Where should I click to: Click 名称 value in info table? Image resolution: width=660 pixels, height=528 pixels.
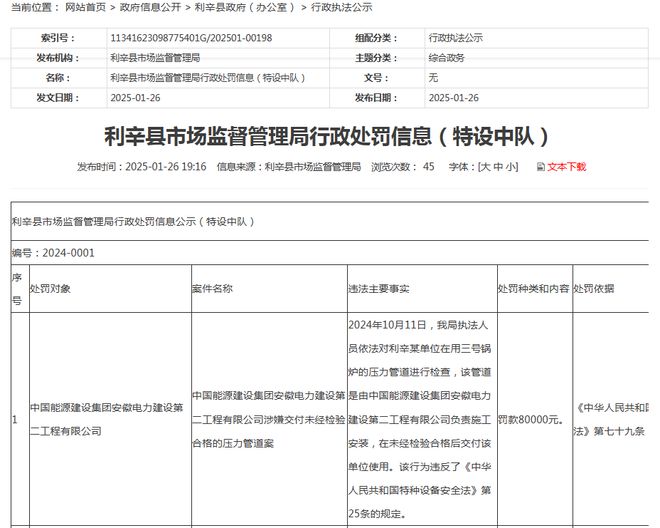click(x=208, y=78)
